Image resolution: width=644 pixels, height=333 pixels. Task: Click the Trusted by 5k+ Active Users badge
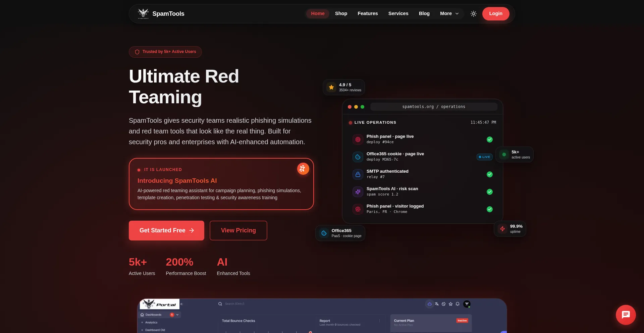click(x=165, y=52)
